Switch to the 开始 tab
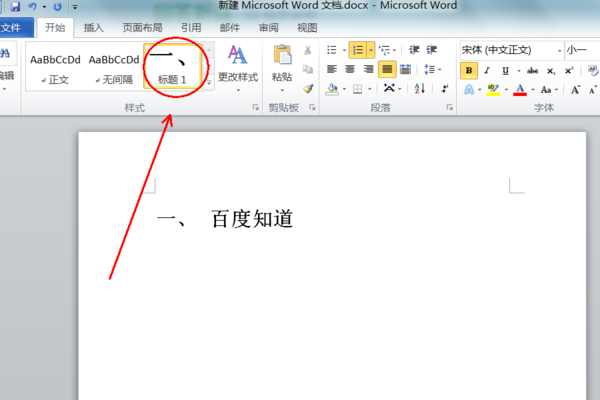 [55, 28]
